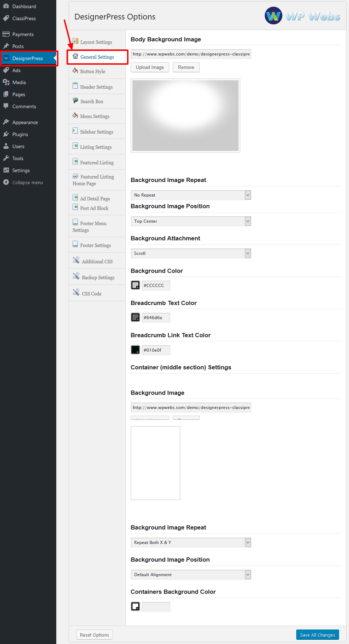Image resolution: width=349 pixels, height=644 pixels.
Task: Open Featured Listing Home Page tab
Action: (97, 180)
